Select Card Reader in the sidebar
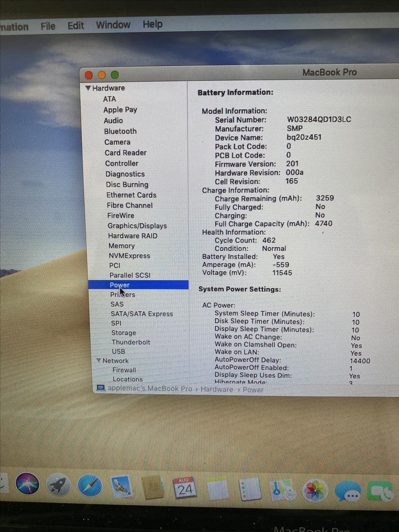This screenshot has height=532, width=399. tap(126, 153)
